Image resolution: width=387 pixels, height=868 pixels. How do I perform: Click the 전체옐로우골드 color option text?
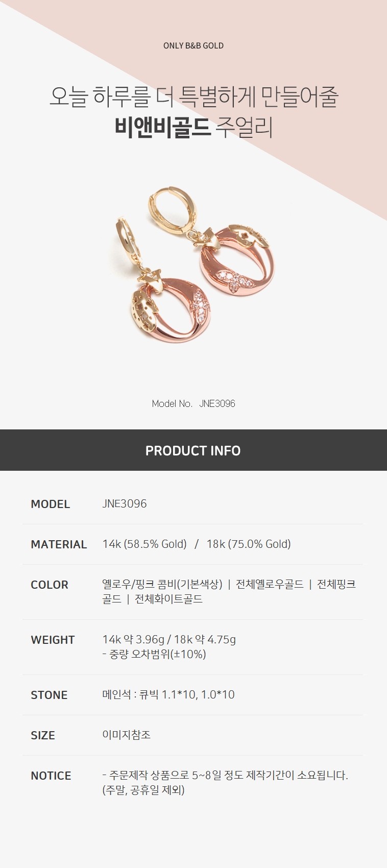coord(270,584)
